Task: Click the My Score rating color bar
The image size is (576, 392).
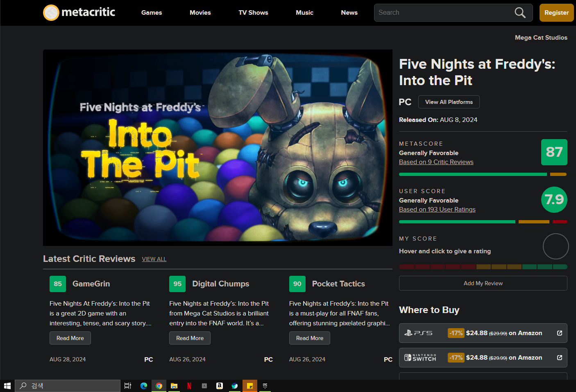Action: tap(483, 267)
